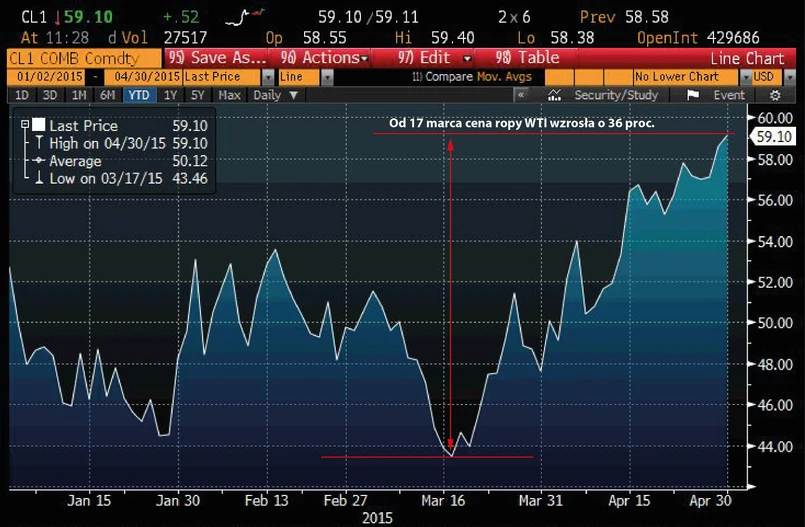
Task: Click the High marker icon in legend
Action: click(39, 143)
